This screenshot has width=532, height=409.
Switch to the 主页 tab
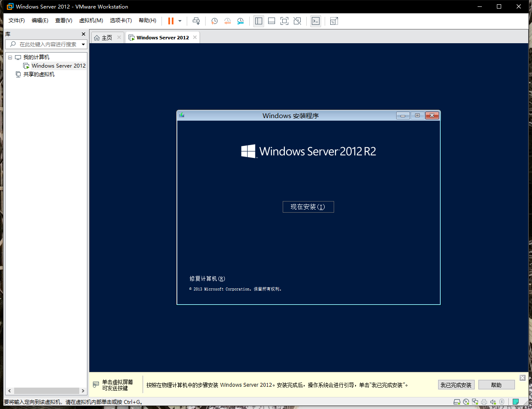(106, 37)
